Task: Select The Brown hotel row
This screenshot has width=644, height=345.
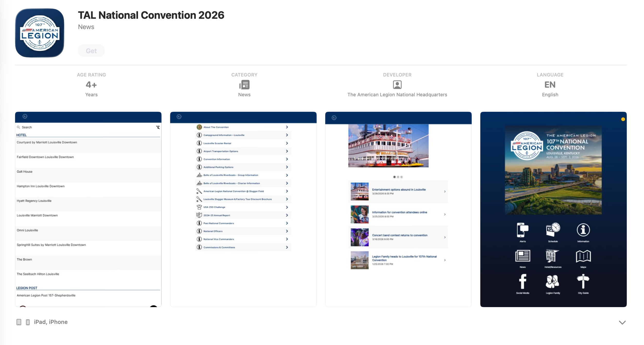Action: tap(88, 263)
